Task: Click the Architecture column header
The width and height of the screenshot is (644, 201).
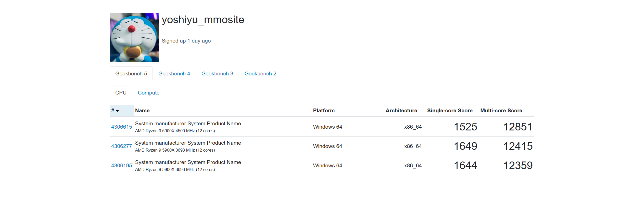Action: click(x=401, y=111)
